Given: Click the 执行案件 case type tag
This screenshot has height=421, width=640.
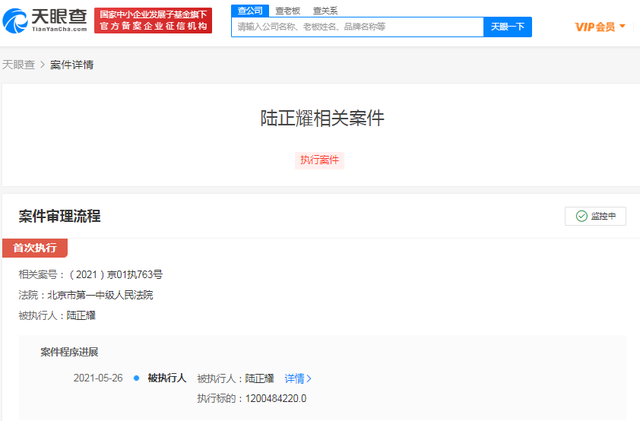Looking at the screenshot, I should [320, 160].
